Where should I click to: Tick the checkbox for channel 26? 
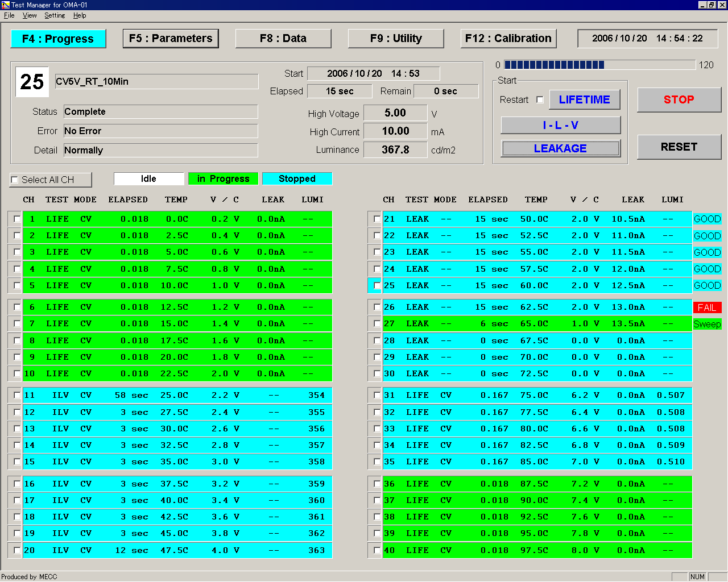tap(377, 307)
